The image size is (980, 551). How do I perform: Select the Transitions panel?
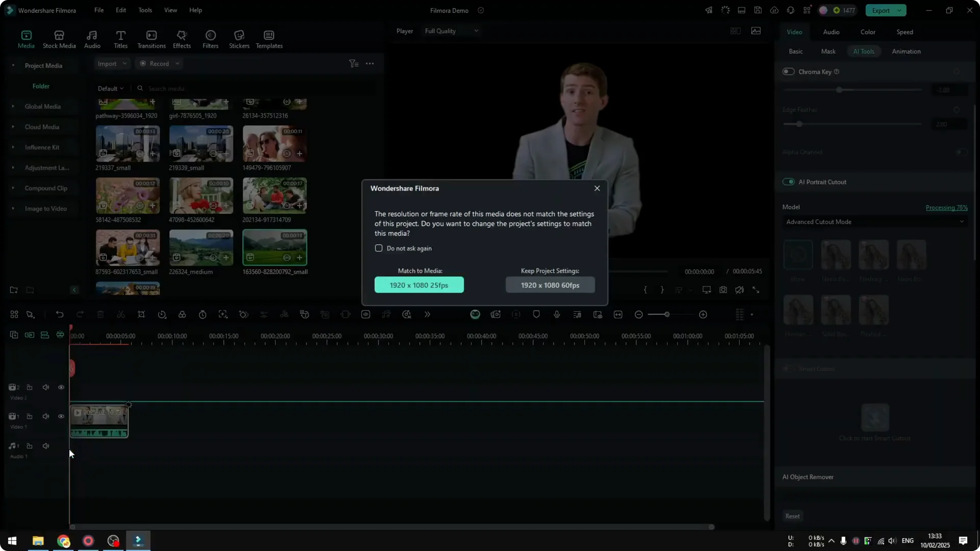(151, 39)
